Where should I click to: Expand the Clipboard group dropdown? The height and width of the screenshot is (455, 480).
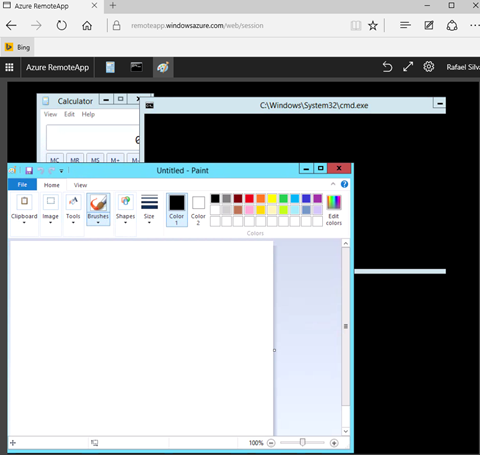24,209
